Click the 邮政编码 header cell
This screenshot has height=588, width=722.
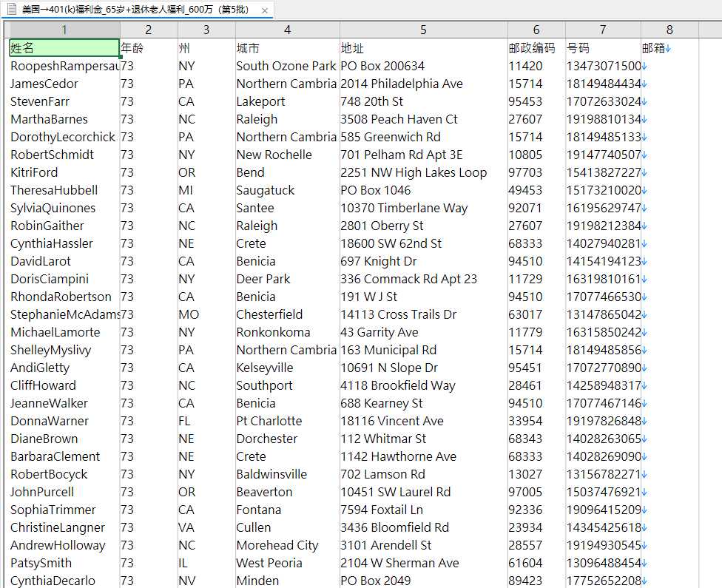536,48
